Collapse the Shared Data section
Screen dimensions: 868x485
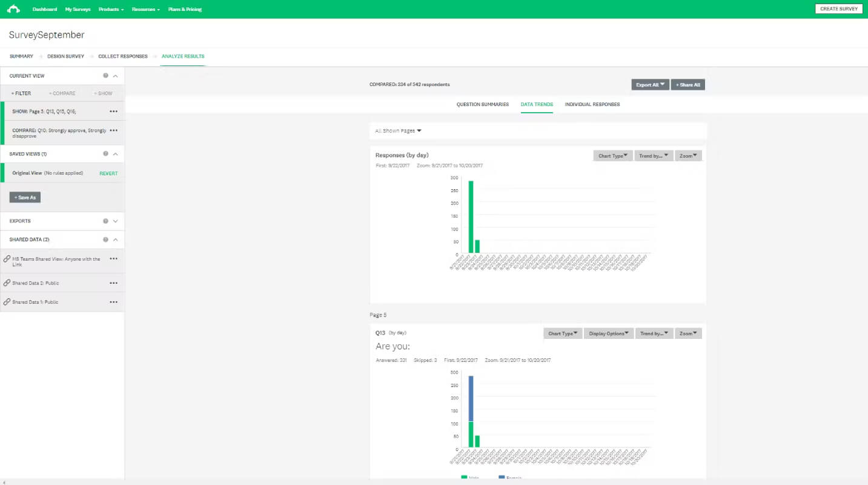(x=116, y=239)
